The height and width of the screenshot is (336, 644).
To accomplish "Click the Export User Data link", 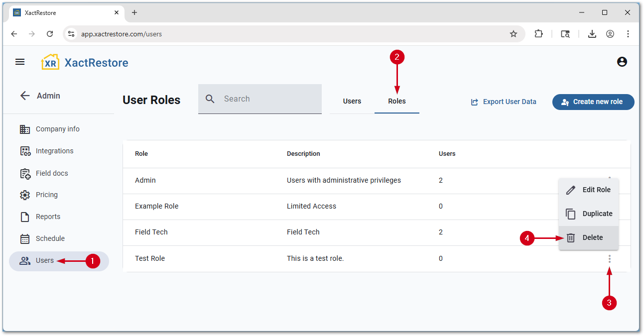I will (x=504, y=102).
